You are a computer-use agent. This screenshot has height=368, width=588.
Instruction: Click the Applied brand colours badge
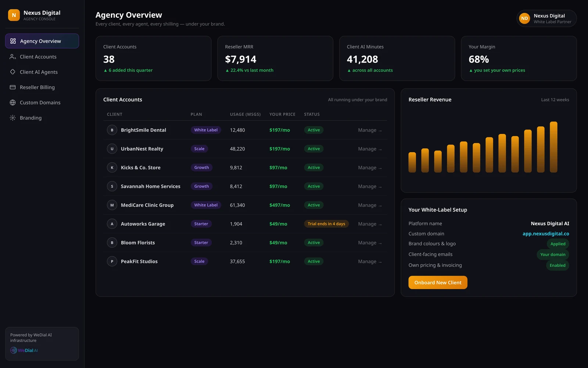point(558,244)
